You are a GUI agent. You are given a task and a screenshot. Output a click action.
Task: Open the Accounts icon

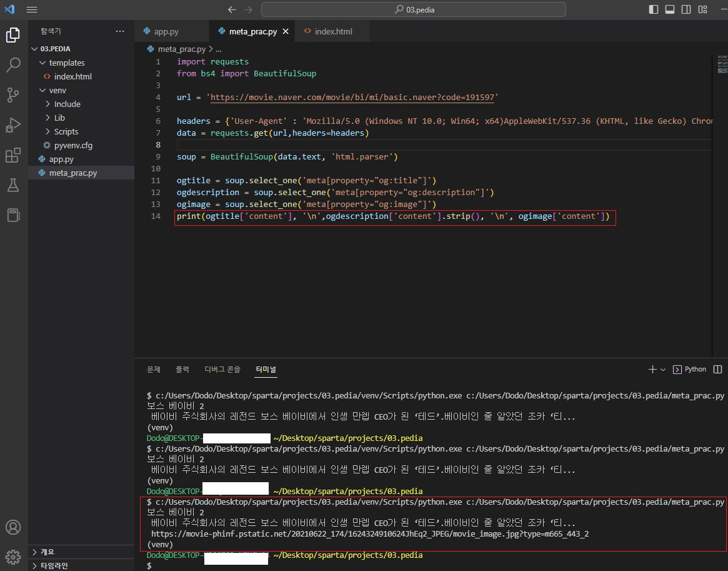point(13,527)
